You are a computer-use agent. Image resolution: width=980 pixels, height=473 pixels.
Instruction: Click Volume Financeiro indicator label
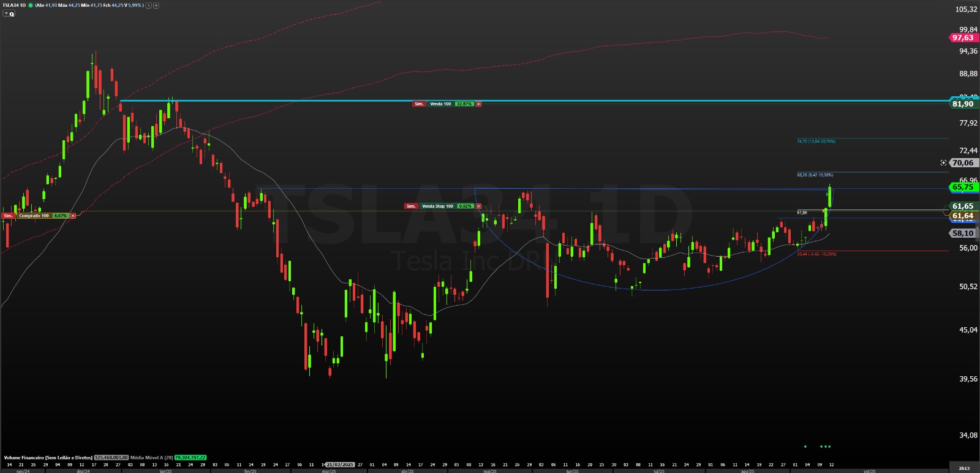48,458
